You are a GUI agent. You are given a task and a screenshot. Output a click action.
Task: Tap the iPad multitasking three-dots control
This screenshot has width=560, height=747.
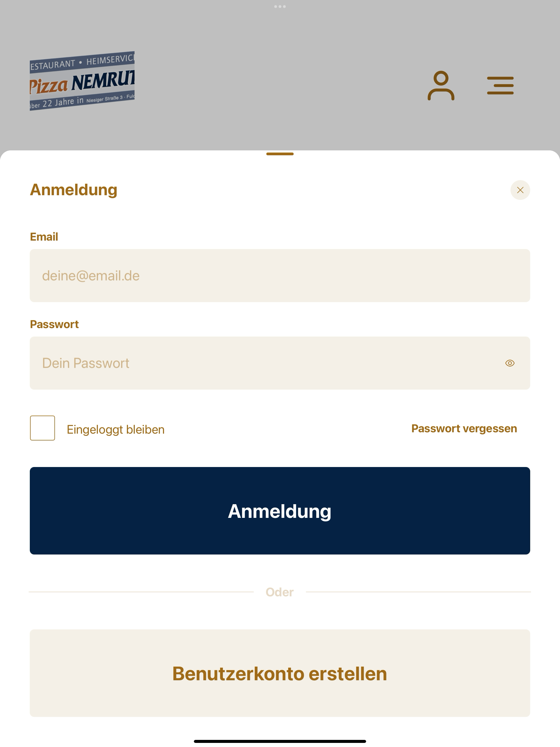coord(280,6)
